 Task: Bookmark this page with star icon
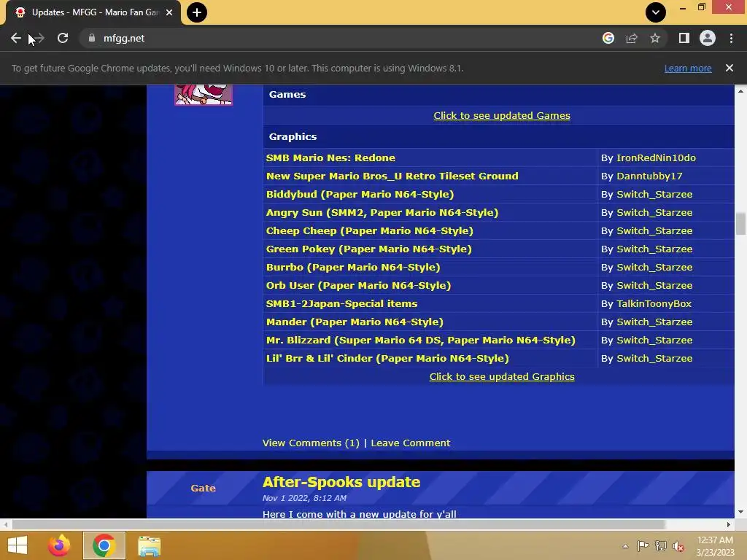[x=655, y=38]
